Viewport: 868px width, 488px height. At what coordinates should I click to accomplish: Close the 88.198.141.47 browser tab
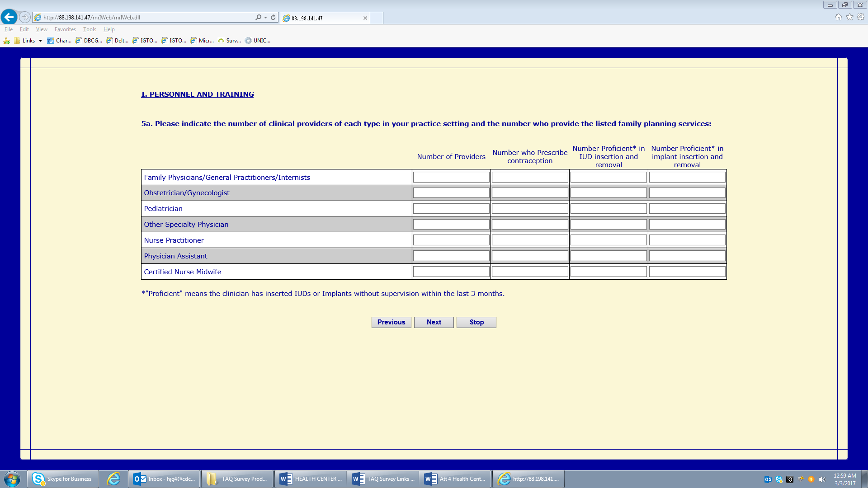365,18
